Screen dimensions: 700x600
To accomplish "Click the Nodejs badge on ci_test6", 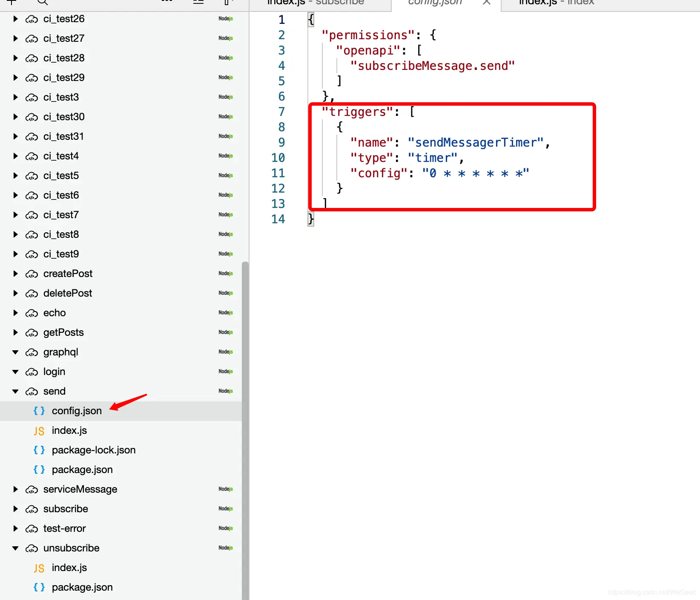I will click(226, 195).
